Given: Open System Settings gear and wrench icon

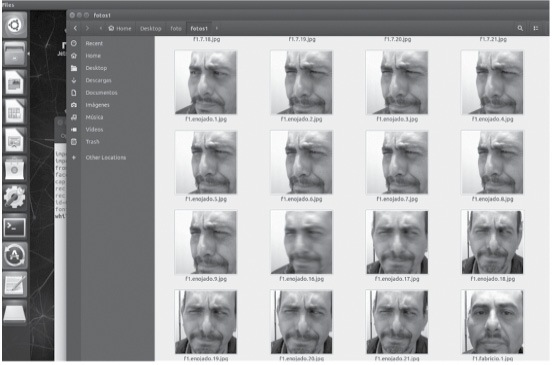Looking at the screenshot, I should (15, 198).
